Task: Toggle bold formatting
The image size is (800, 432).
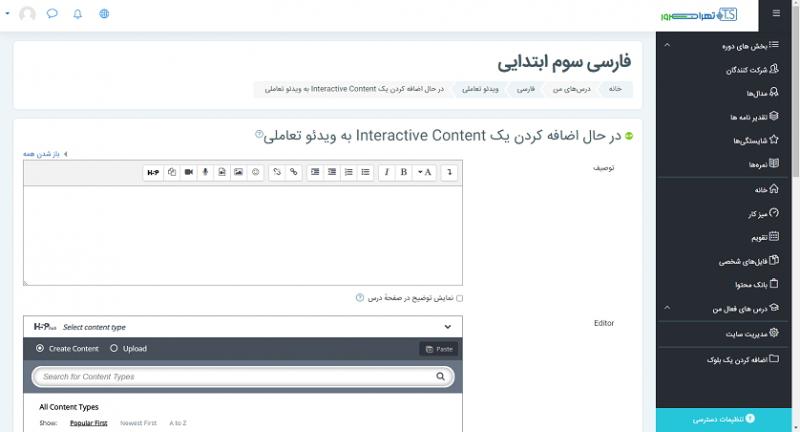Action: click(404, 172)
